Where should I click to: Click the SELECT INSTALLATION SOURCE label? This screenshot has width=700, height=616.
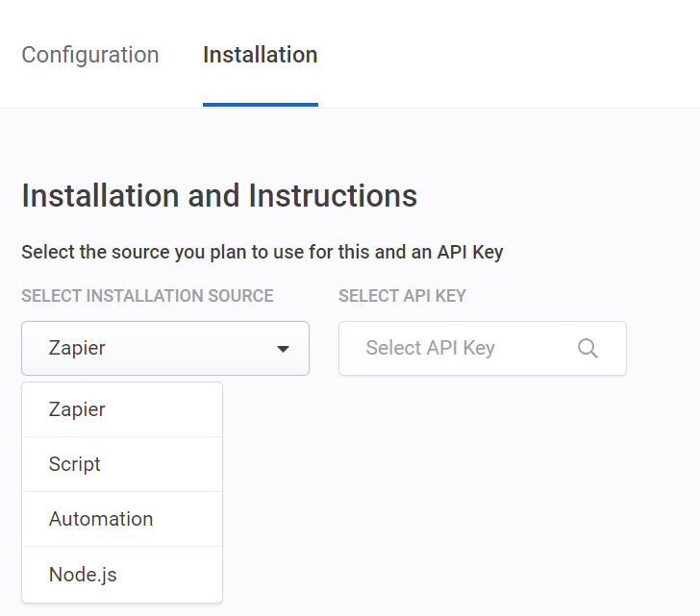pyautogui.click(x=147, y=296)
